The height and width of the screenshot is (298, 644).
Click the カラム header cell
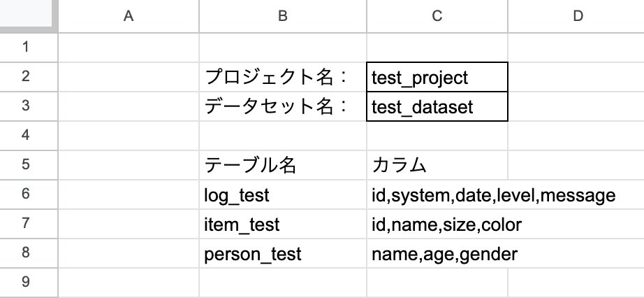coord(437,165)
